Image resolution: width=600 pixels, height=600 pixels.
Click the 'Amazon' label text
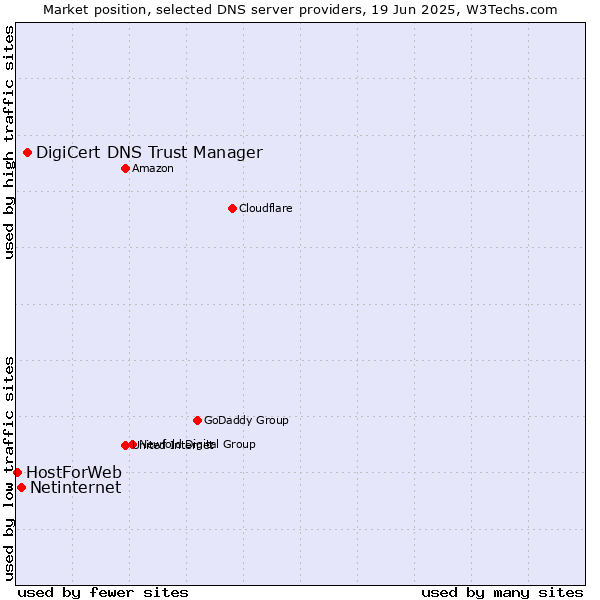pyautogui.click(x=153, y=168)
